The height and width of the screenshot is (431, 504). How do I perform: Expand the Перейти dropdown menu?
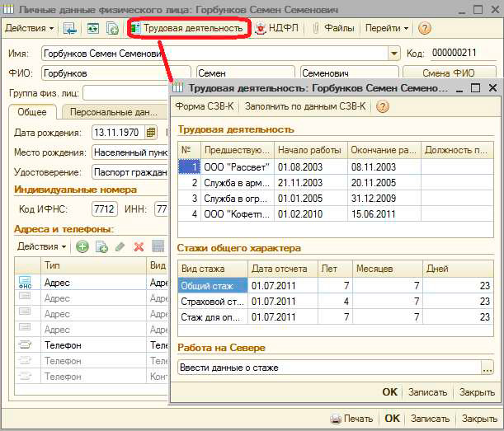point(387,28)
